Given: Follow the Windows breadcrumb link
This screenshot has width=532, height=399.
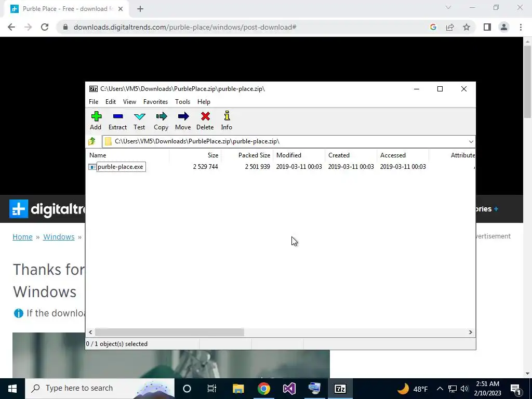Looking at the screenshot, I should tap(59, 237).
